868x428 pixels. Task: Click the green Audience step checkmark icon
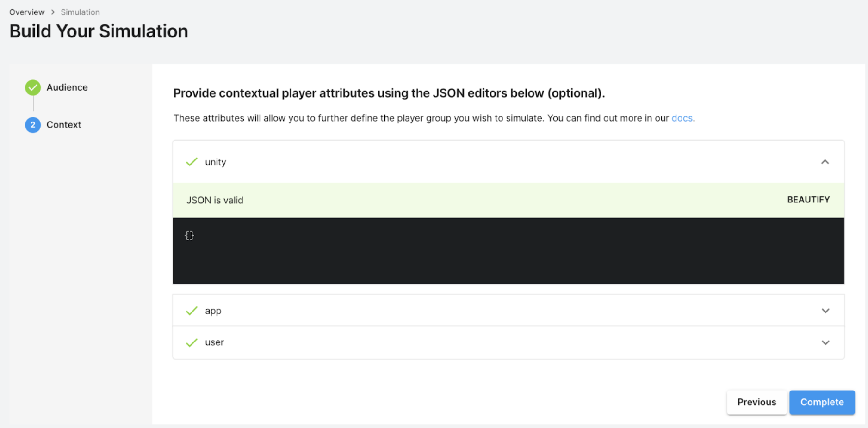pos(33,87)
